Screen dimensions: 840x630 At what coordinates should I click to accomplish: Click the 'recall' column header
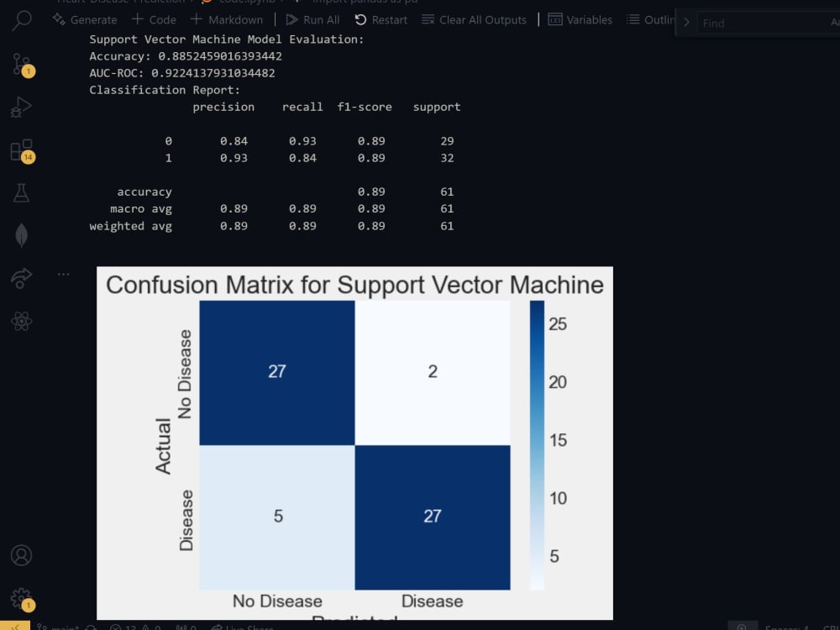pyautogui.click(x=302, y=108)
